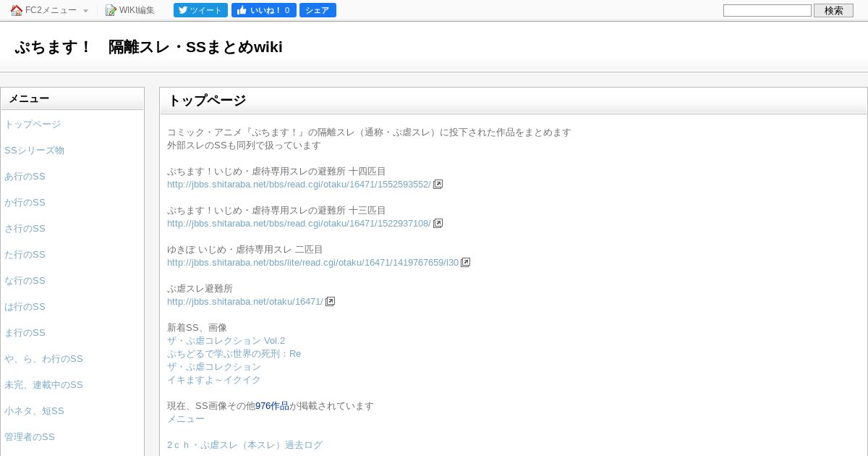Open か行のSS in sidebar
This screenshot has height=456, width=868.
pos(25,203)
